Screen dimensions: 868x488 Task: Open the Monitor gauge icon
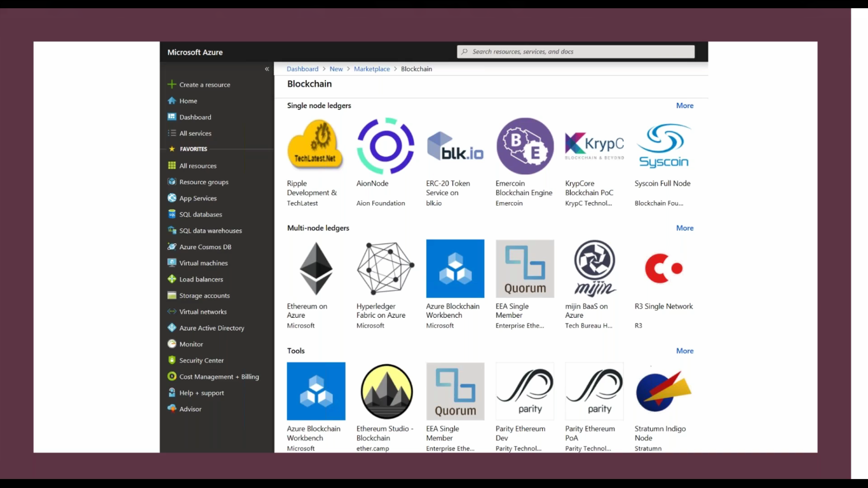pos(172,344)
